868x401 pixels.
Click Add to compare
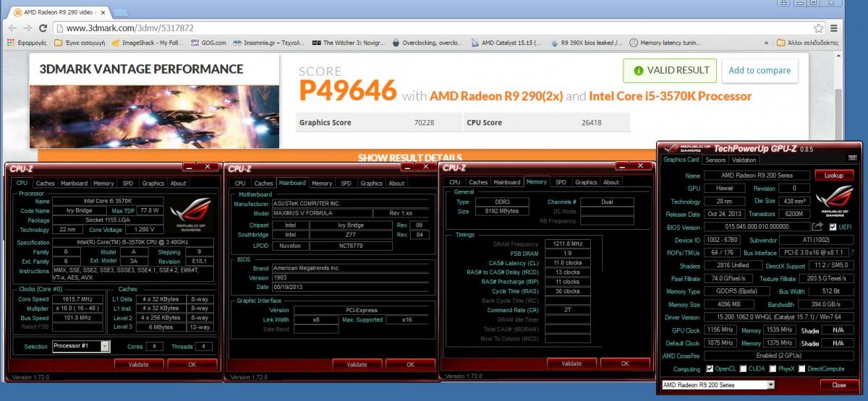coord(759,71)
